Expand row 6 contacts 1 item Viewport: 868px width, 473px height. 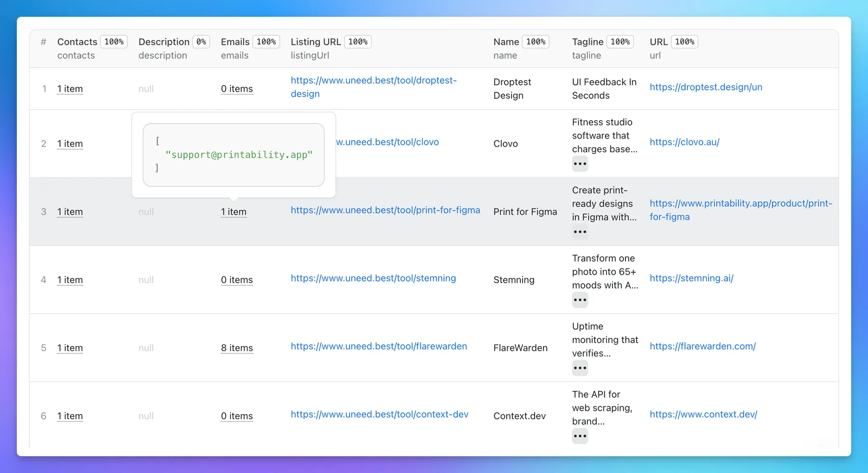click(x=70, y=416)
